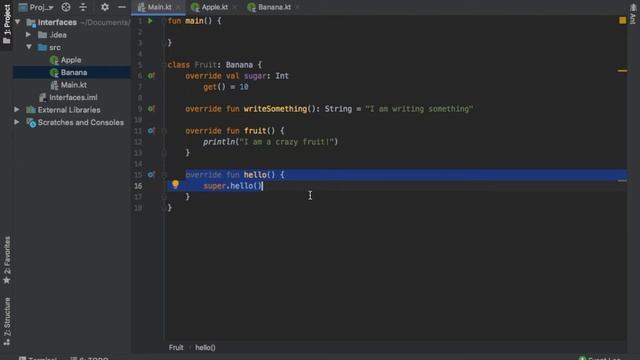Click the yellow intention lightbulb
Screen dimensions: 640x360
(x=175, y=184)
